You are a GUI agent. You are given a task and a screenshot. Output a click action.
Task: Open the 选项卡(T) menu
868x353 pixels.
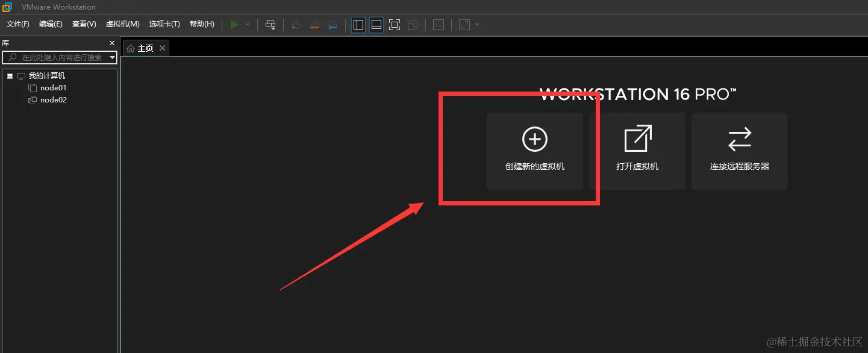(x=164, y=24)
